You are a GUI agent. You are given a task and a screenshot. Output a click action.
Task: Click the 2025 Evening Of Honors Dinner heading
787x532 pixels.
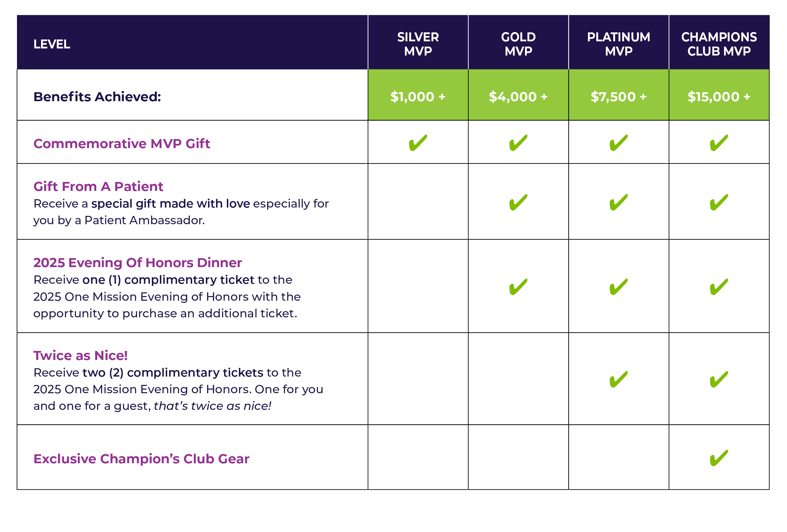pyautogui.click(x=137, y=263)
